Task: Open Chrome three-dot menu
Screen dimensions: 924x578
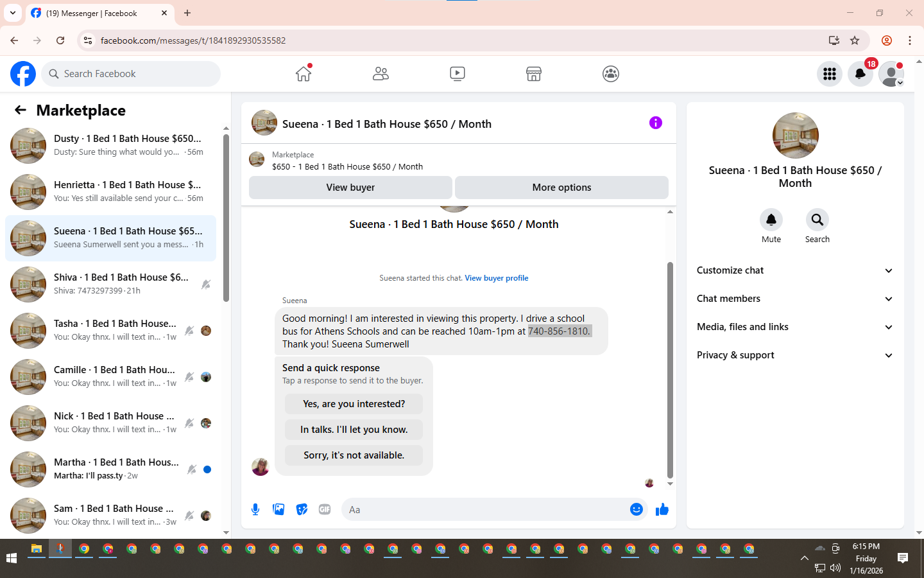Action: coord(910,40)
